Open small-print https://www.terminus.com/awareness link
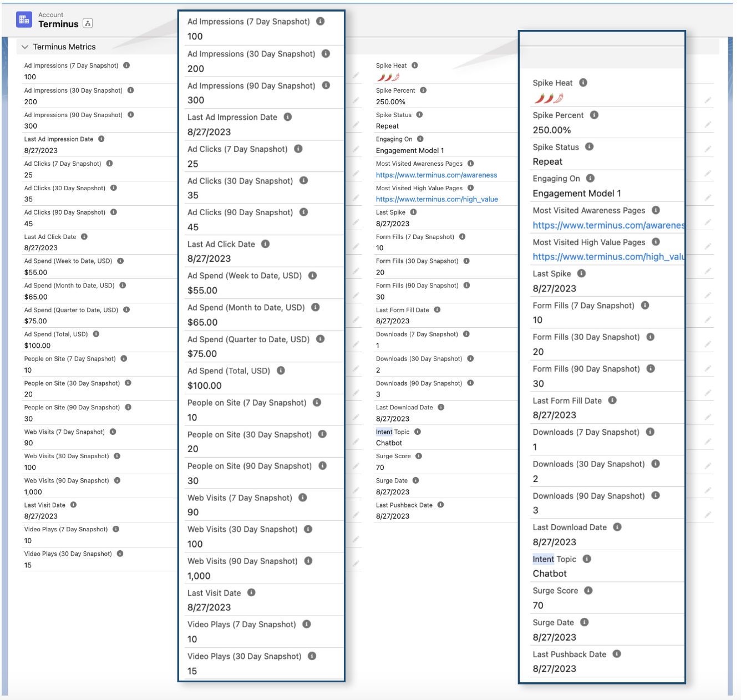The height and width of the screenshot is (700, 741). pos(437,175)
